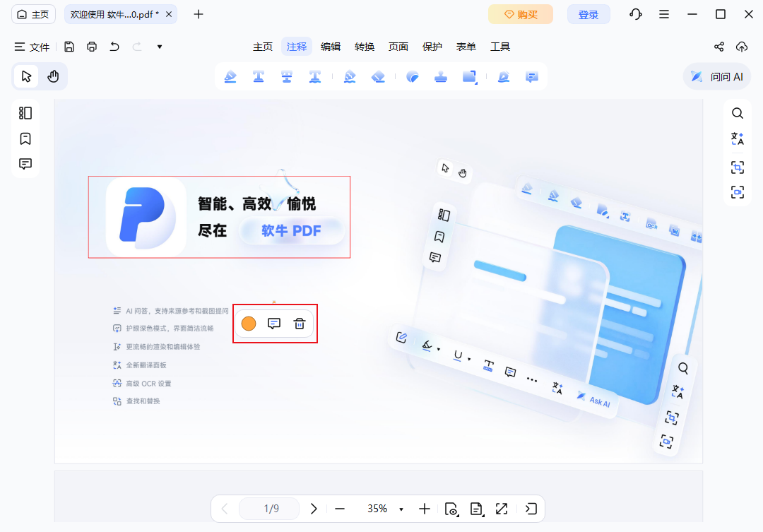Viewport: 763px width, 532px height.
Task: Select the squiggly underline tool
Action: tap(315, 76)
